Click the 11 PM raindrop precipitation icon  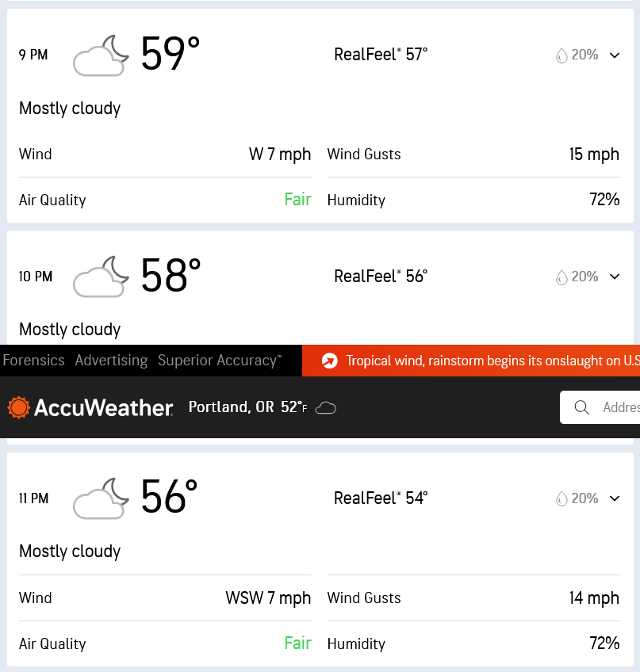(x=561, y=499)
